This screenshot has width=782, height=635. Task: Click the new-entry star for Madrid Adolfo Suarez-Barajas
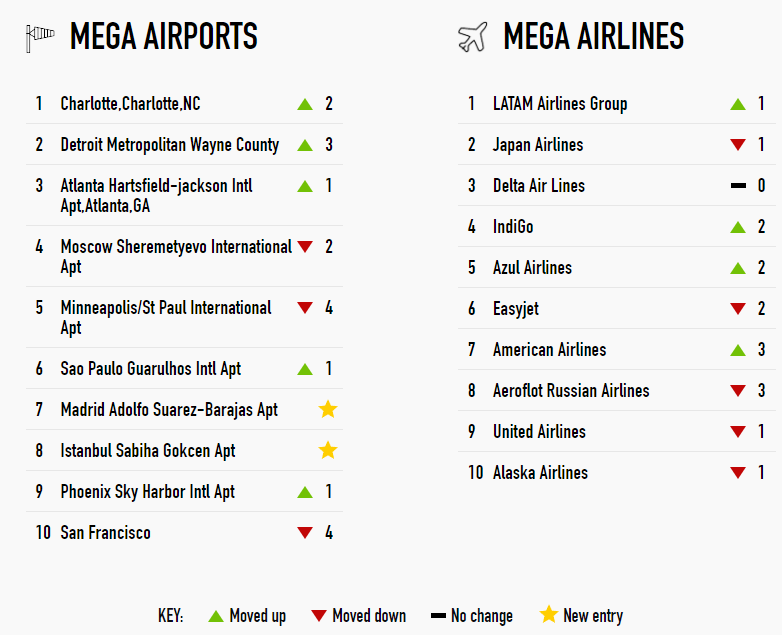[328, 410]
